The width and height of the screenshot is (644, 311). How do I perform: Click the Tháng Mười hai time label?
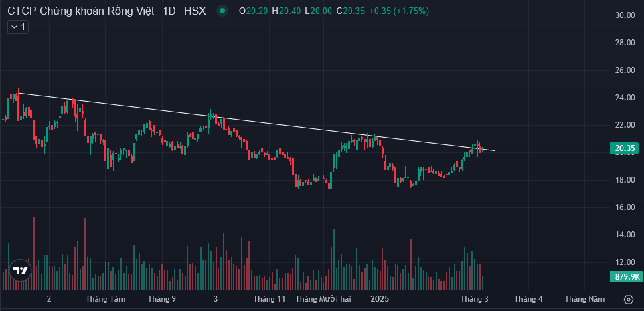tap(323, 299)
